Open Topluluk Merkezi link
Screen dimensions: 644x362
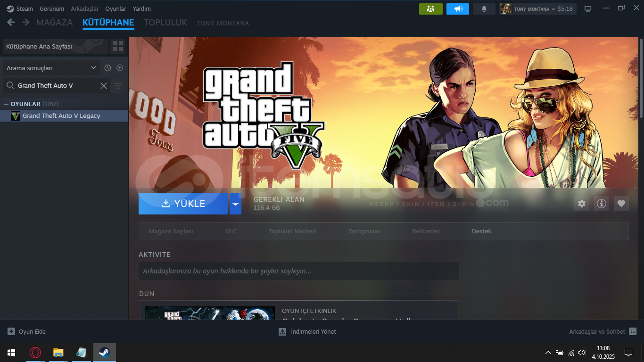[292, 231]
